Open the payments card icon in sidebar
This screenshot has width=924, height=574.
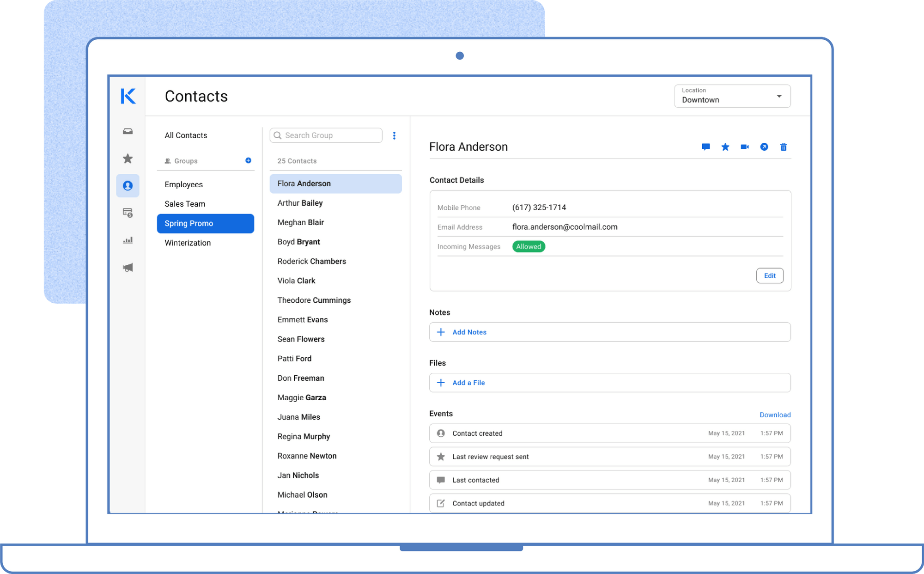pyautogui.click(x=128, y=213)
